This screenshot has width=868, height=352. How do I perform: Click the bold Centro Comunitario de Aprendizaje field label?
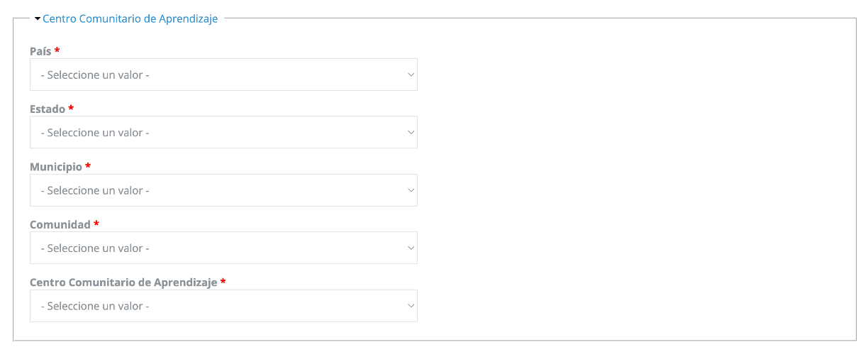click(123, 282)
